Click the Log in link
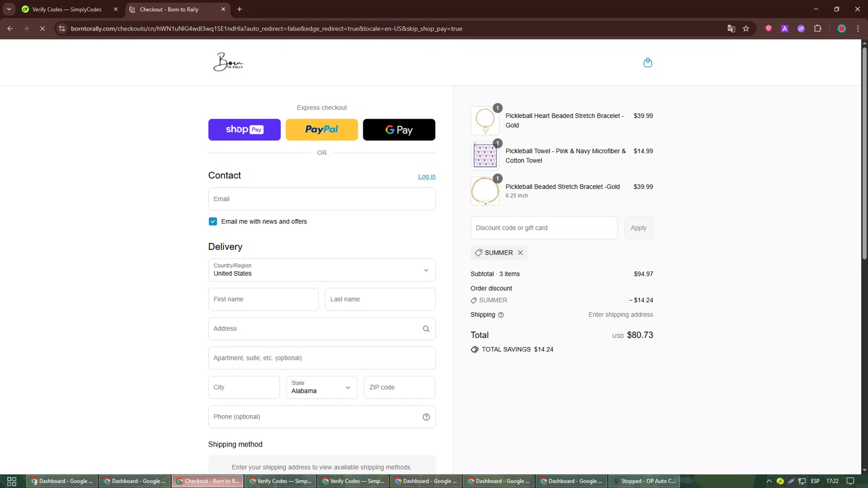This screenshot has width=868, height=488. pyautogui.click(x=427, y=176)
